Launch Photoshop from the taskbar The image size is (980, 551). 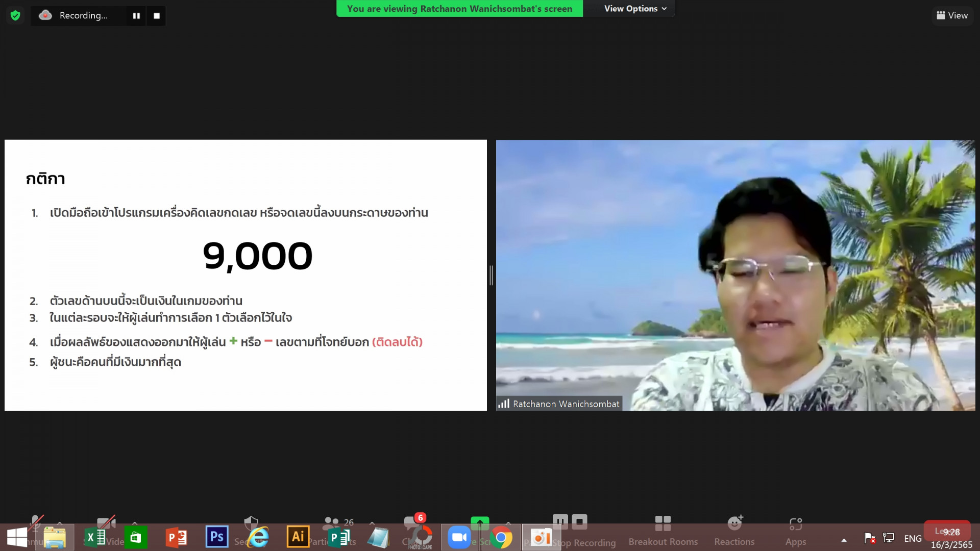pos(217,537)
